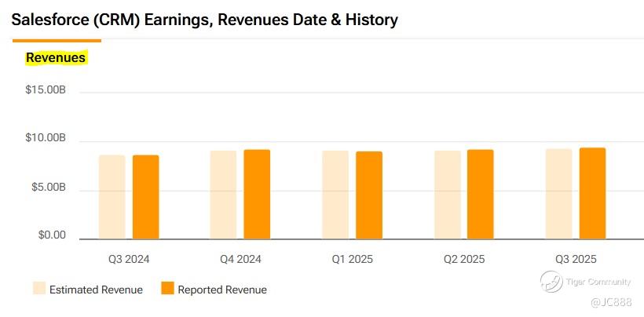The width and height of the screenshot is (644, 317).
Task: Select Q2 2025 reported revenue bar
Action: 480,195
